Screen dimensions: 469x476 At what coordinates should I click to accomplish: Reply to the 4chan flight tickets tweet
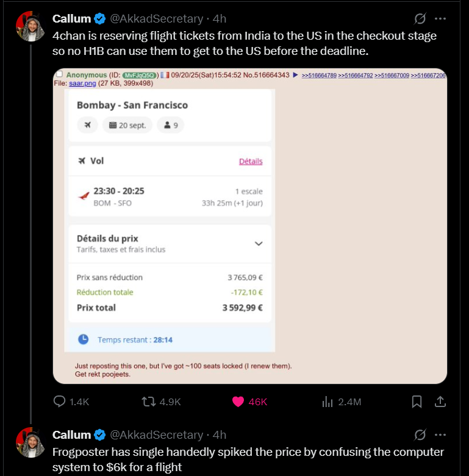point(60,402)
